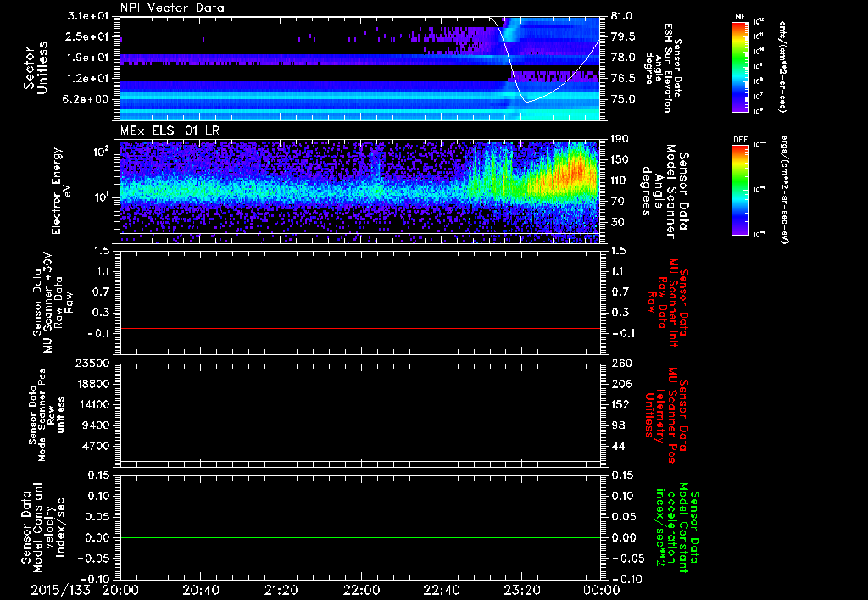
Task: Click the DEF color scale bar
Action: click(x=739, y=189)
